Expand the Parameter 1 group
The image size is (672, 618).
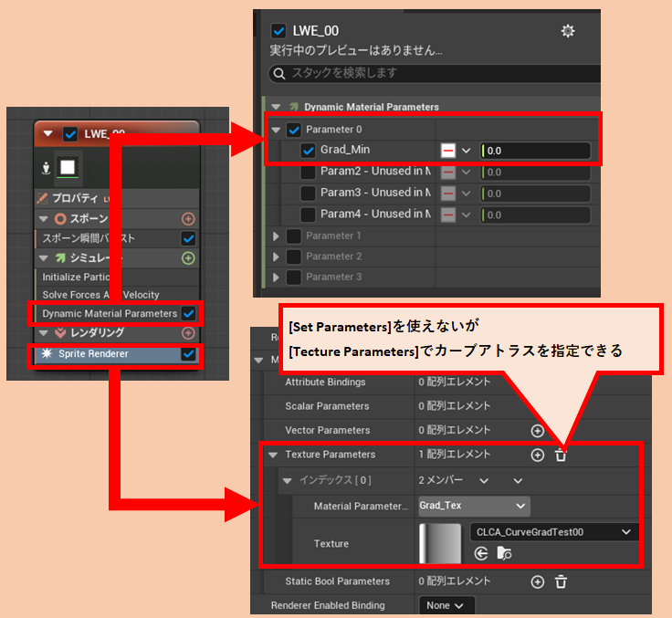coord(277,236)
